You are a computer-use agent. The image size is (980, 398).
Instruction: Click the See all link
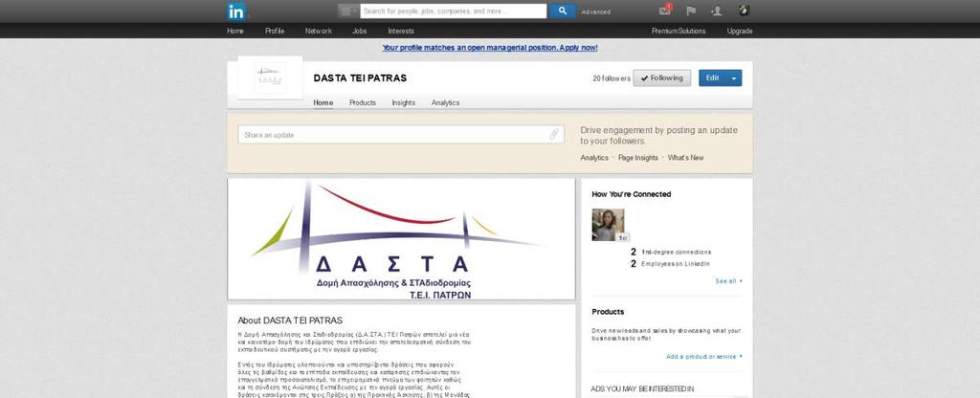point(728,282)
